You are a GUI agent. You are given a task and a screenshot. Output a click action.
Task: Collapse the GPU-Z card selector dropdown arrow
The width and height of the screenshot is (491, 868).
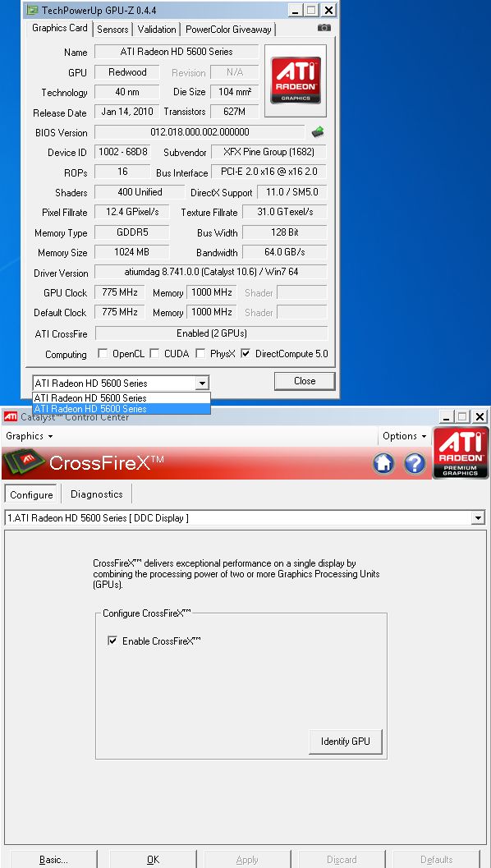tap(203, 383)
